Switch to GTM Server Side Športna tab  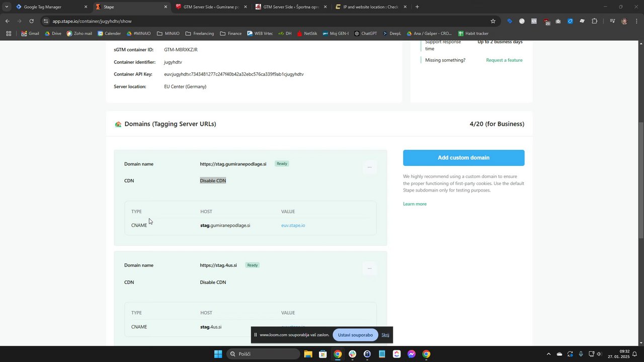point(290,7)
